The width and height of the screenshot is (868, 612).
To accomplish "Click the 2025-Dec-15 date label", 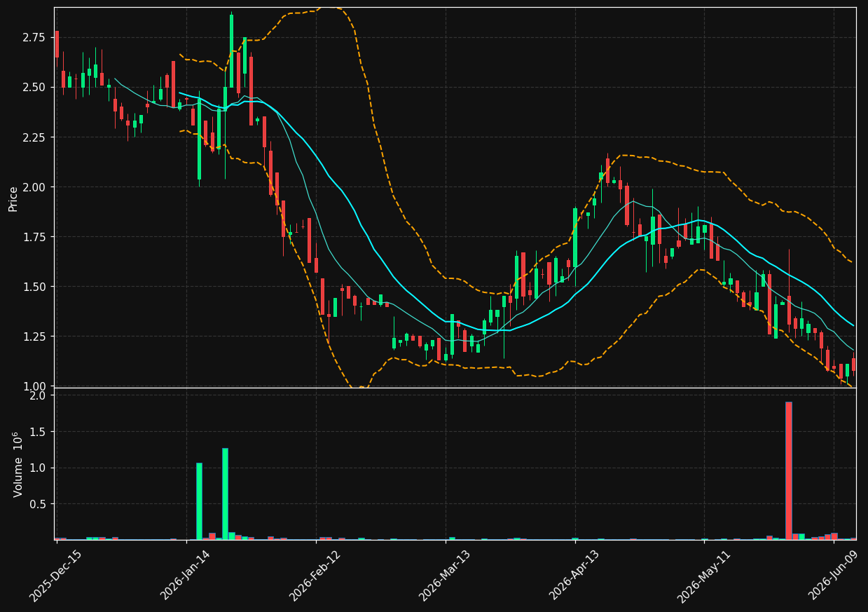I will [55, 576].
